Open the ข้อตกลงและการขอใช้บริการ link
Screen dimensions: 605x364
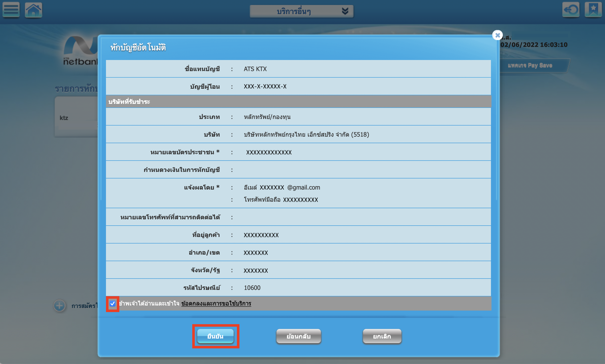(216, 304)
